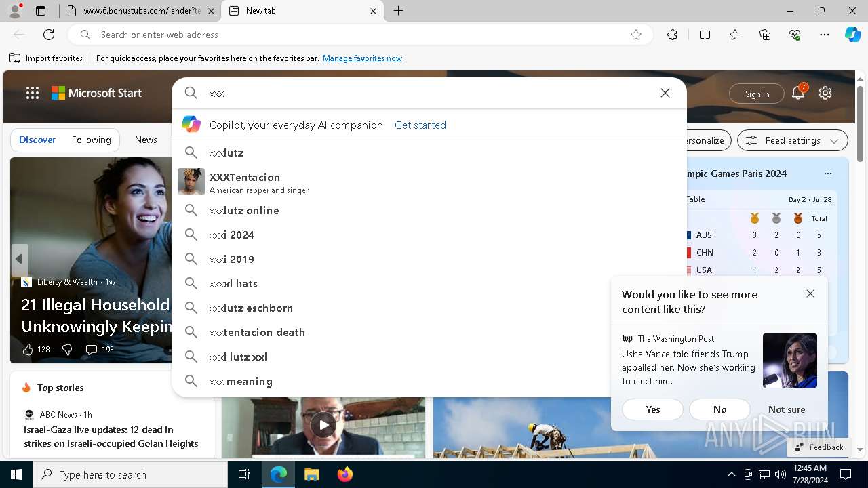Click the taskbar search box
The width and height of the screenshot is (868, 488).
pyautogui.click(x=130, y=474)
